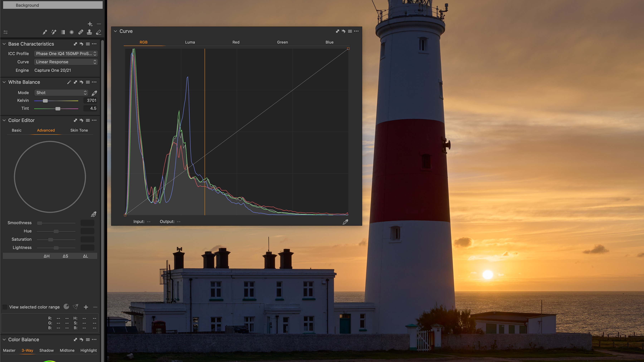The height and width of the screenshot is (362, 644).
Task: Switch to Skin Tone tab in Color Editor
Action: point(79,130)
